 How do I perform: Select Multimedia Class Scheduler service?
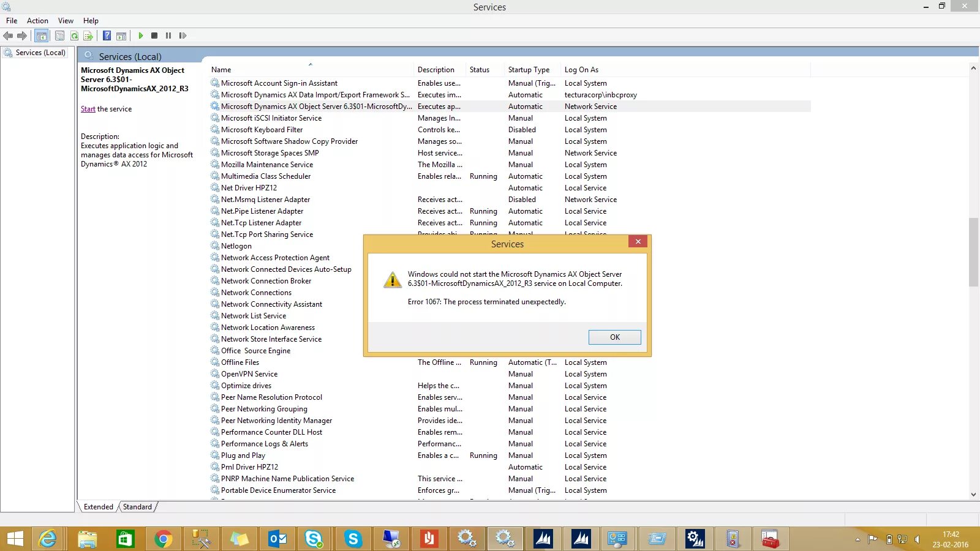(266, 176)
